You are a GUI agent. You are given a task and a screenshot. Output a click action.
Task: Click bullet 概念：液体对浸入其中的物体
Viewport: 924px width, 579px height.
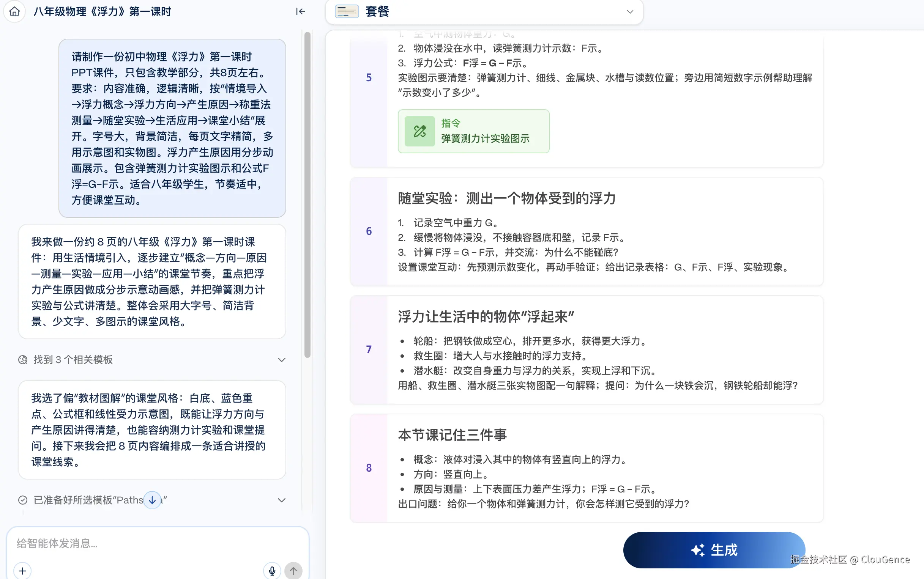tap(520, 459)
